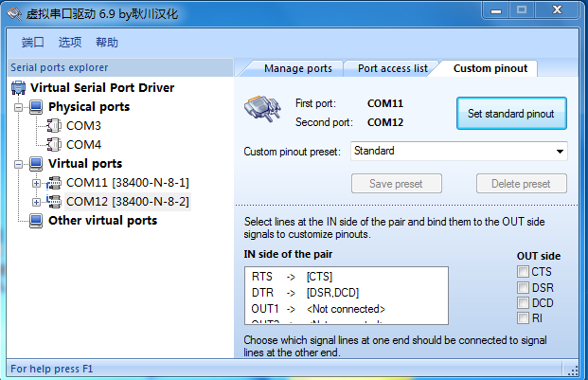The width and height of the screenshot is (588, 380).
Task: Switch to the Manage ports tab
Action: (x=297, y=68)
